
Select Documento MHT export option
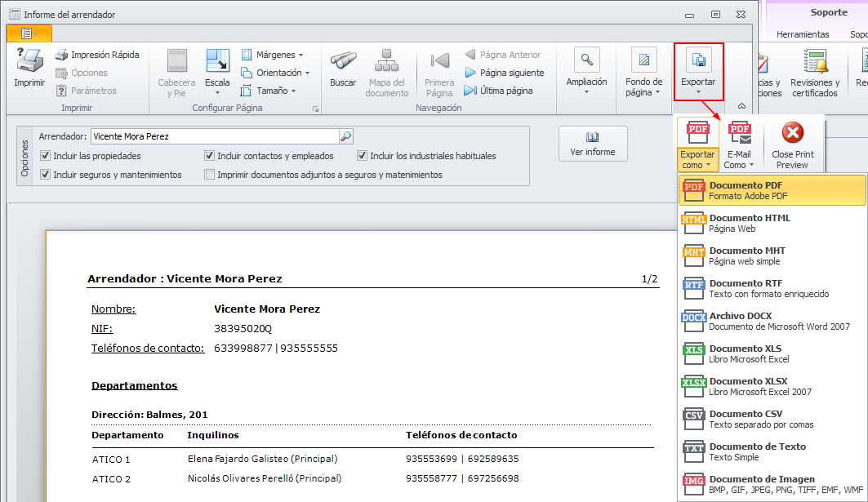(x=772, y=255)
